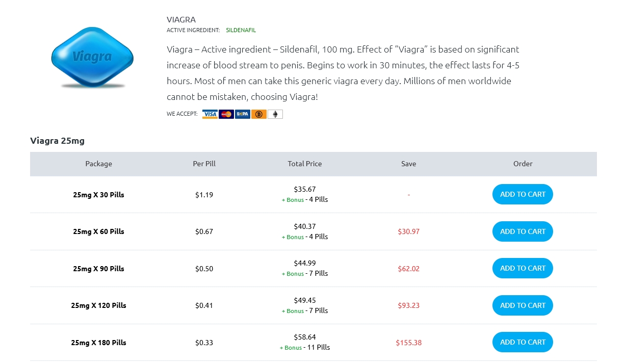Click the Mastercard payment icon

point(226,114)
